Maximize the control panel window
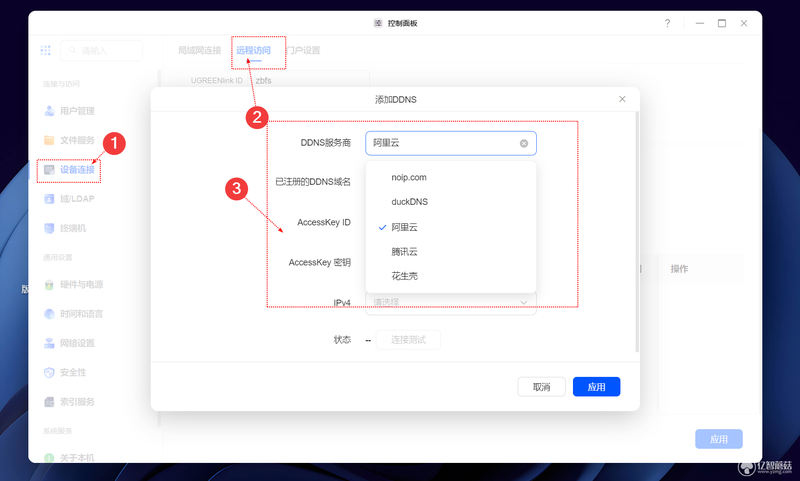This screenshot has height=481, width=800. pos(722,23)
